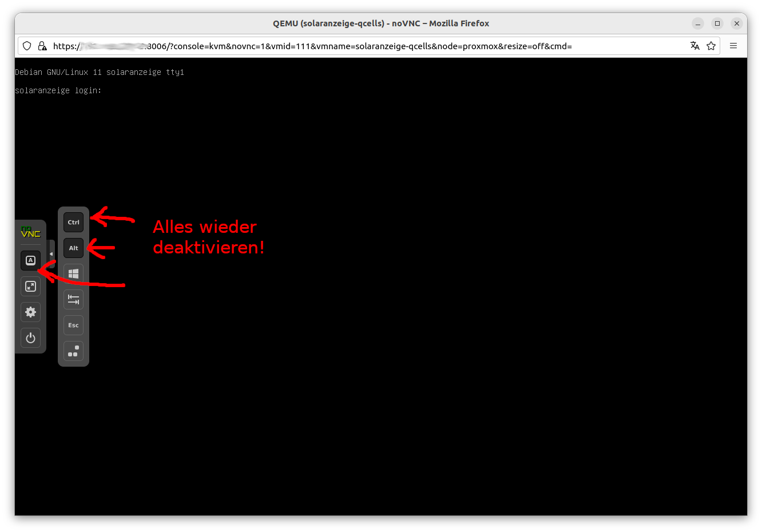Click on the solaranzeige login prompt
Screen dimensions: 762x532
58,90
